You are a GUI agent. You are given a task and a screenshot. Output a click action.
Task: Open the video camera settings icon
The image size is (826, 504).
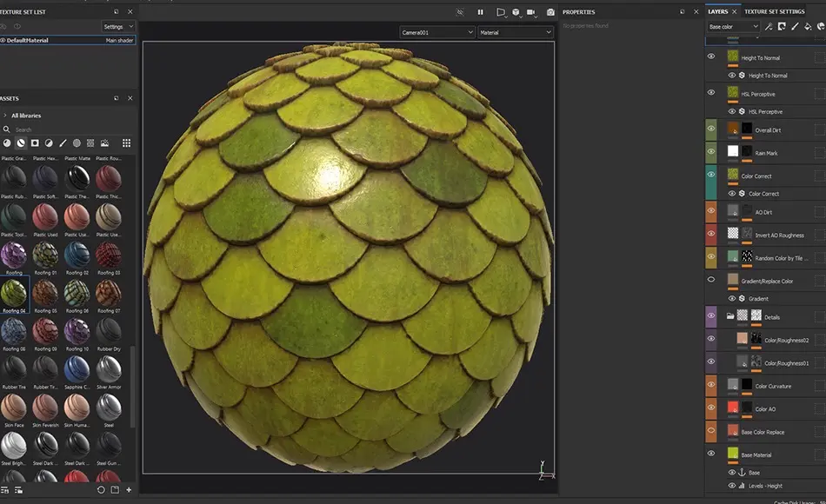(531, 12)
